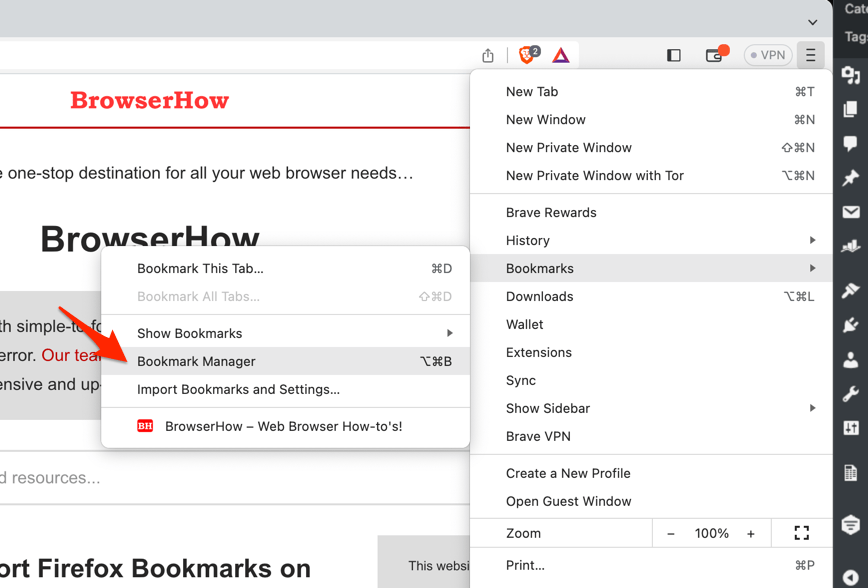Open tab search chevron above the toolbar
The image size is (868, 588).
pos(812,23)
